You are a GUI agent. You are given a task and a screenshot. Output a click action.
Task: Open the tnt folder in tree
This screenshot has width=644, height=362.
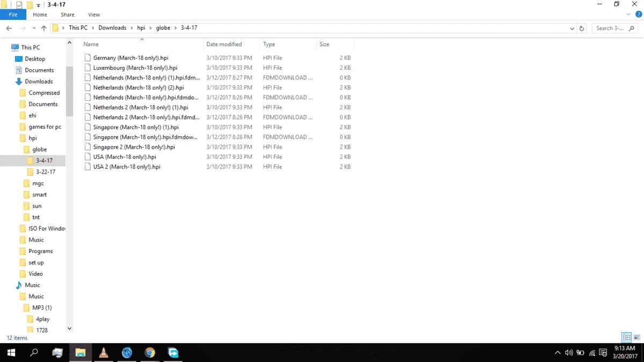[x=36, y=217]
